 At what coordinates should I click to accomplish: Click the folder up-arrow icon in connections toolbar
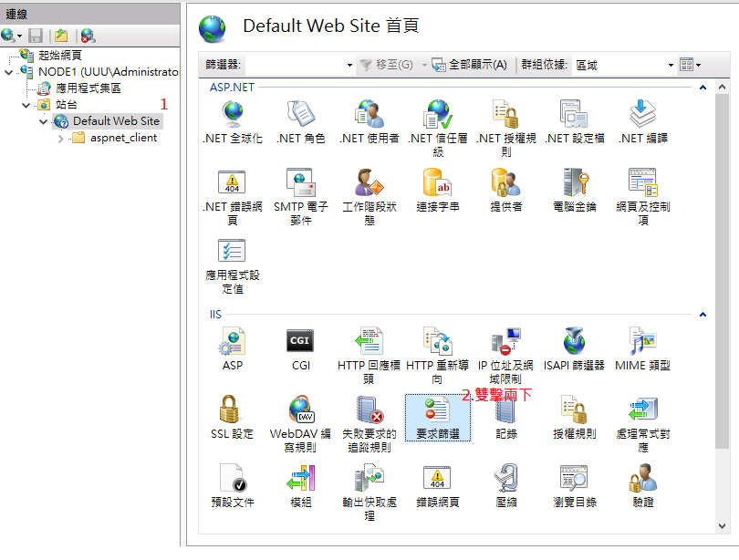point(61,36)
